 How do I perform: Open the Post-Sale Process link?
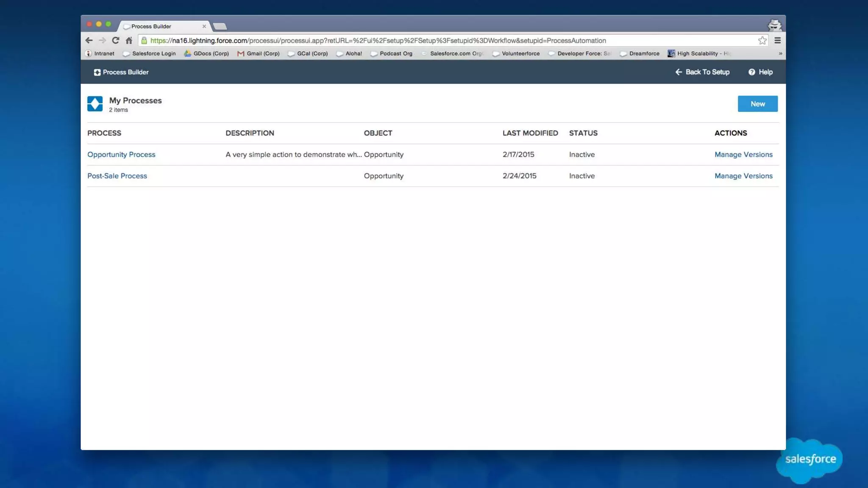(x=117, y=176)
